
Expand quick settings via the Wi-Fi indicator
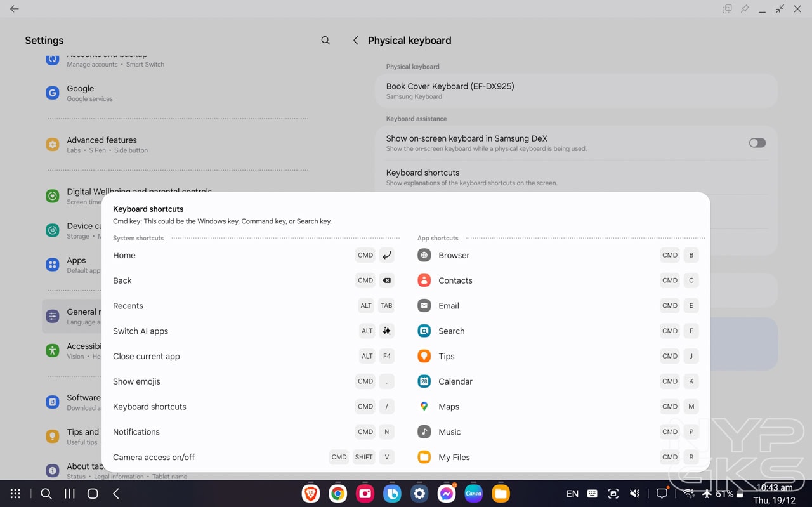[x=690, y=493]
